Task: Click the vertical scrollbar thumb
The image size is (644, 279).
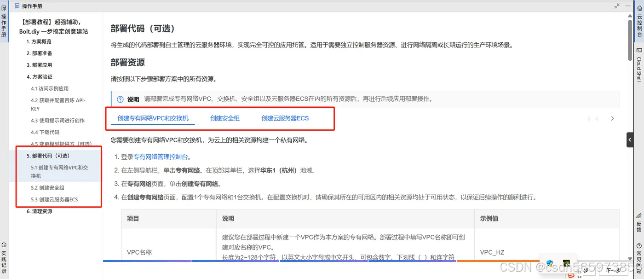Action: click(x=630, y=40)
